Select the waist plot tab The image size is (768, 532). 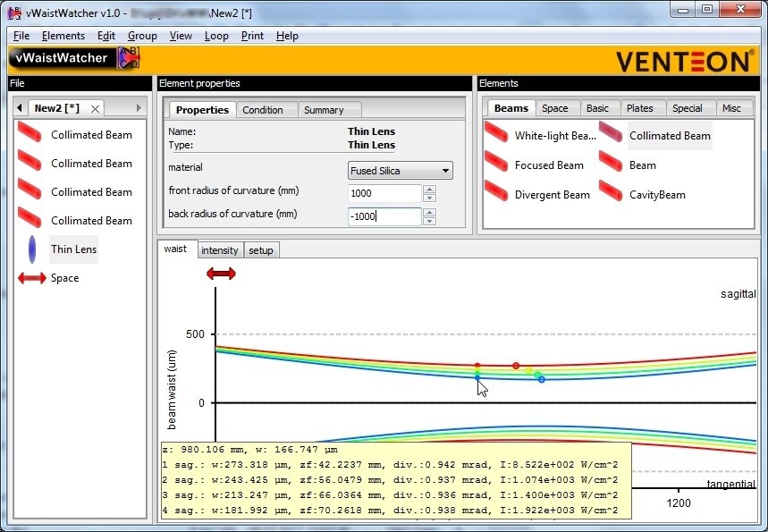coord(175,249)
